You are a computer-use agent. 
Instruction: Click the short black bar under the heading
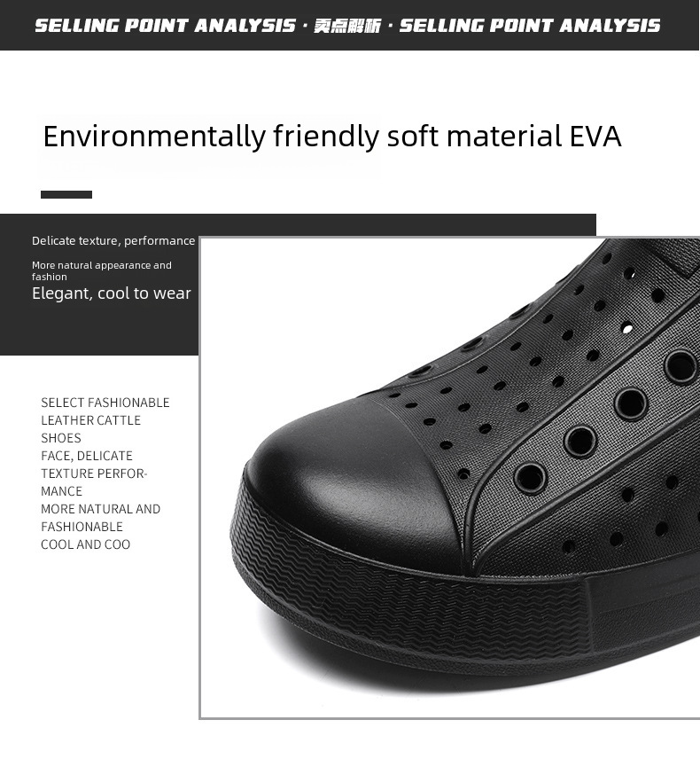click(x=66, y=195)
